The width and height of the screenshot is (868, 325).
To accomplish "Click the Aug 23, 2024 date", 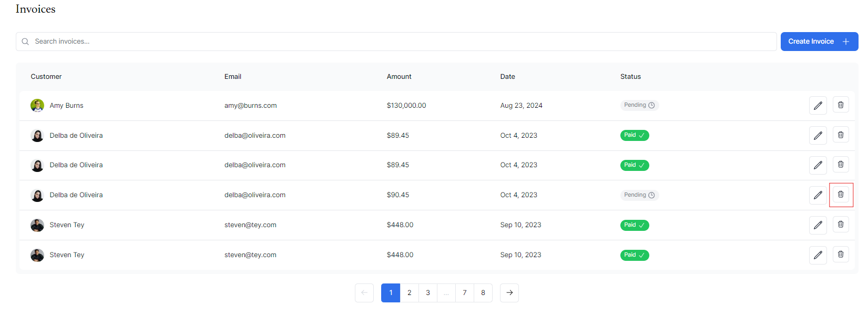I will (521, 106).
